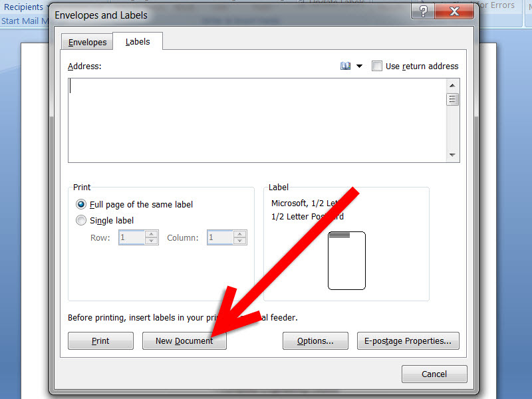Screen dimensions: 532x399
Task: Open the Address Book to insert address
Action: coord(345,65)
